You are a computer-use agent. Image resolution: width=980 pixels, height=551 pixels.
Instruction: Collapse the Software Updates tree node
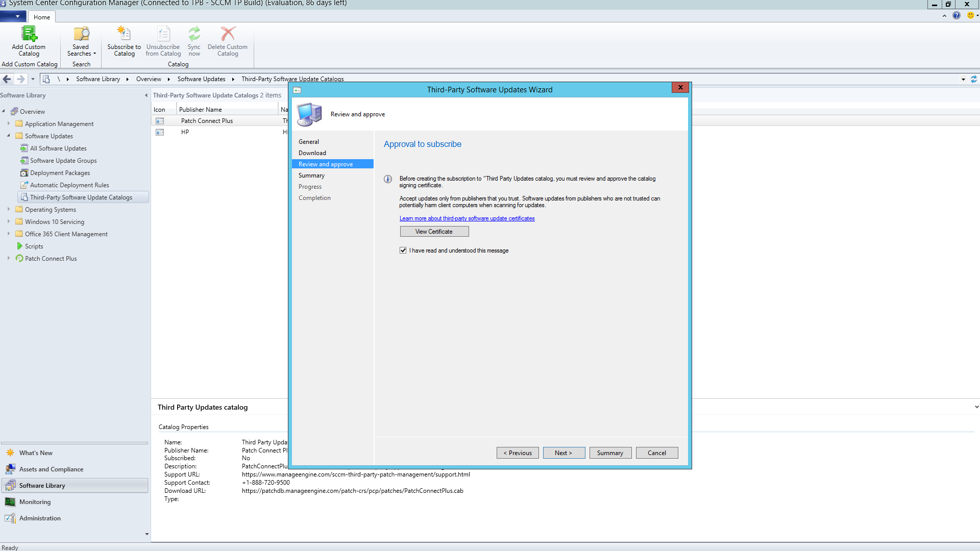coord(9,136)
